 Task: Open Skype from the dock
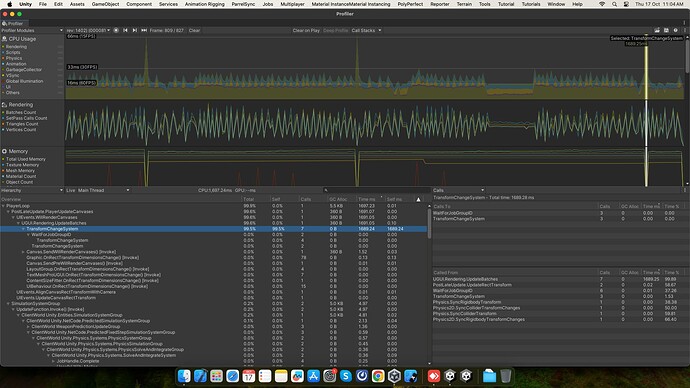346,376
